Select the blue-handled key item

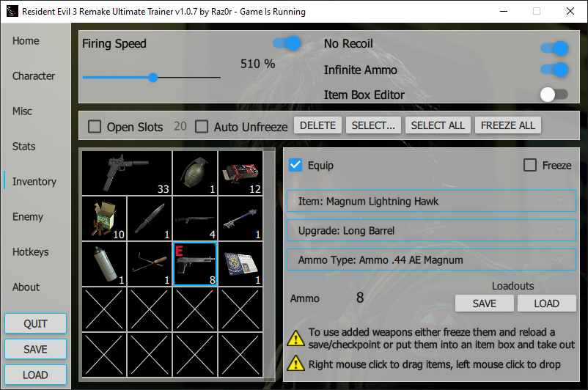coord(240,218)
